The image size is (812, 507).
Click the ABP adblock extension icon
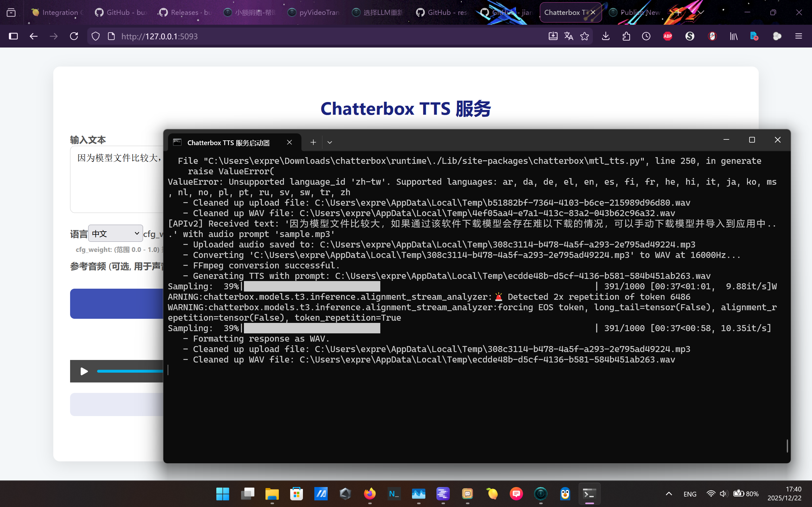(667, 36)
